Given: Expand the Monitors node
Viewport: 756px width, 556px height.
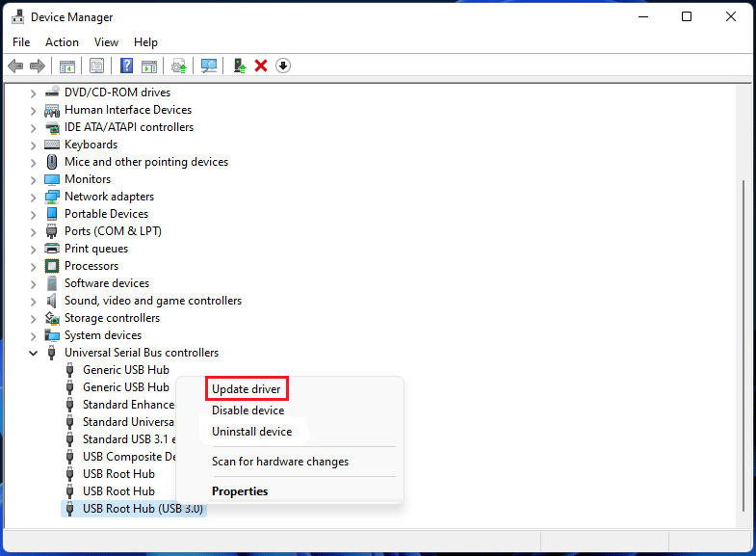Looking at the screenshot, I should pyautogui.click(x=33, y=180).
